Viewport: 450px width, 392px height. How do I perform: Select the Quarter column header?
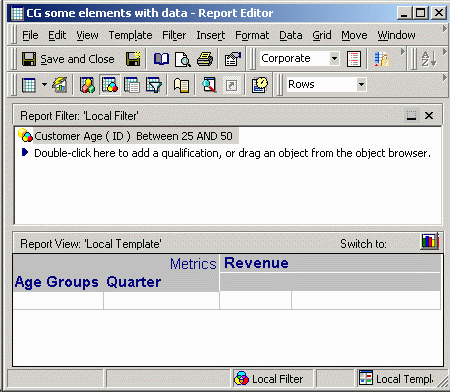(x=134, y=282)
